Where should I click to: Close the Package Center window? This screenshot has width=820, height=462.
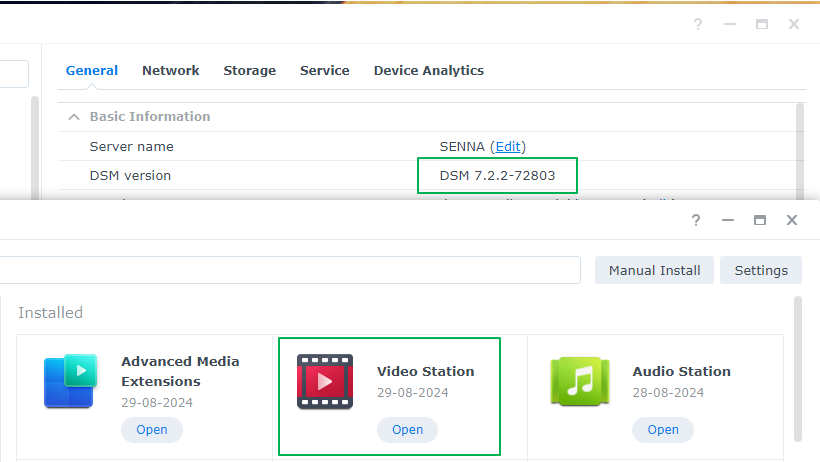click(x=792, y=219)
